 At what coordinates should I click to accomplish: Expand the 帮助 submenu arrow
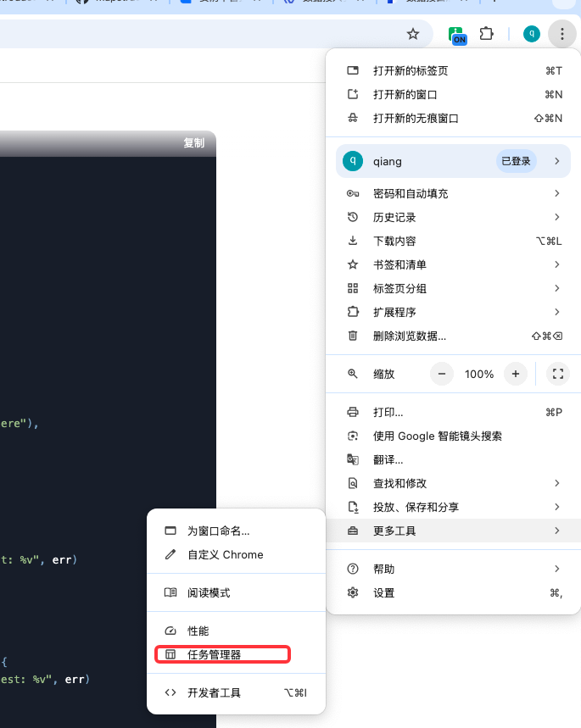click(x=557, y=569)
